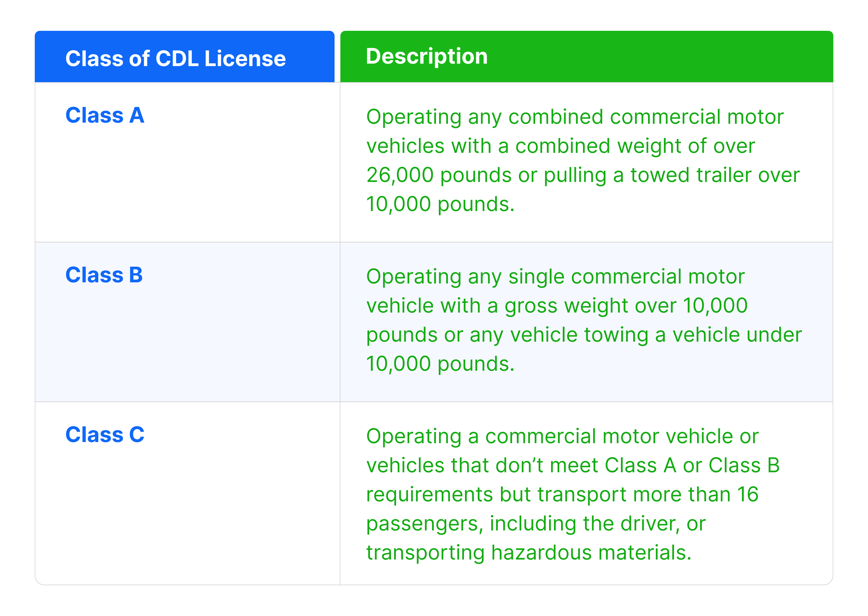
Task: Click the "Class of CDL License" column header
Action: (x=176, y=58)
